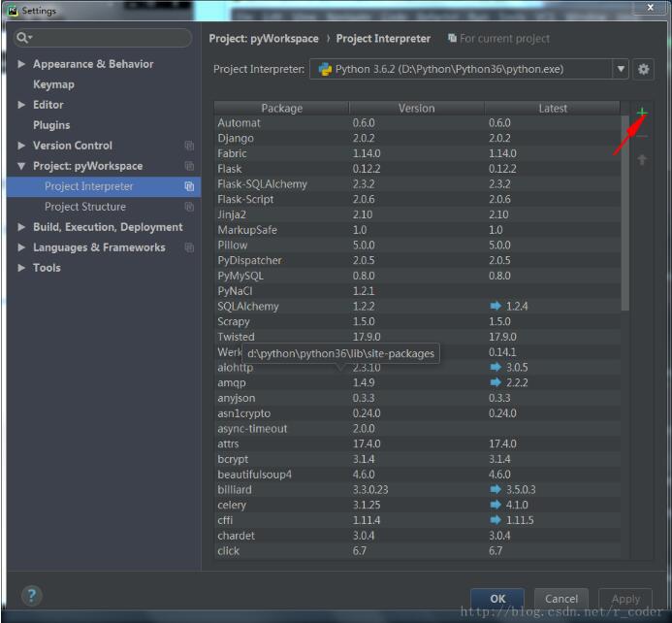Expand Languages & Frameworks section
This screenshot has width=672, height=623.
21,247
